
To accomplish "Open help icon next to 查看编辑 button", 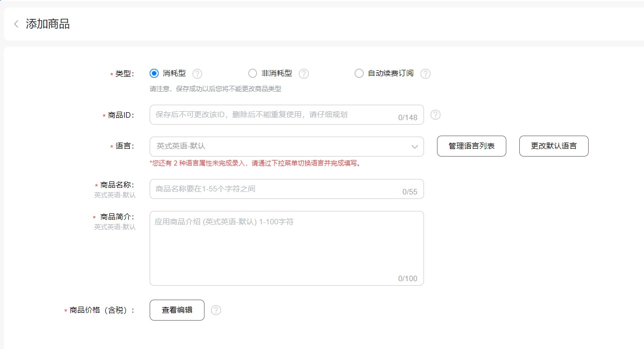I will coord(215,310).
